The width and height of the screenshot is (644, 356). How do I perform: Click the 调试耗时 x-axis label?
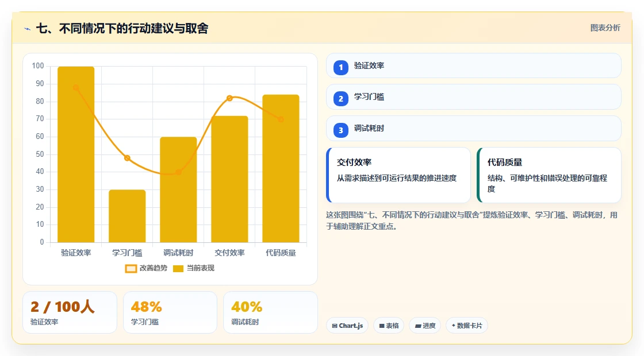point(178,253)
